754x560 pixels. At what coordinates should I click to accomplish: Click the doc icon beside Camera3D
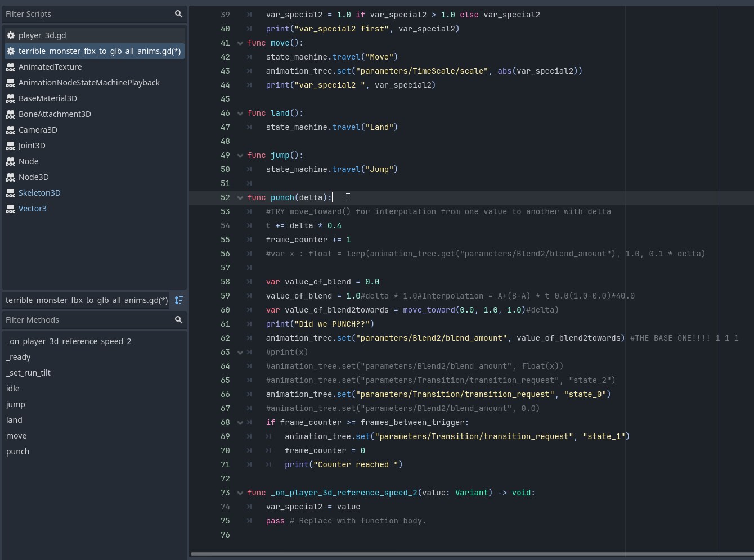coord(11,130)
